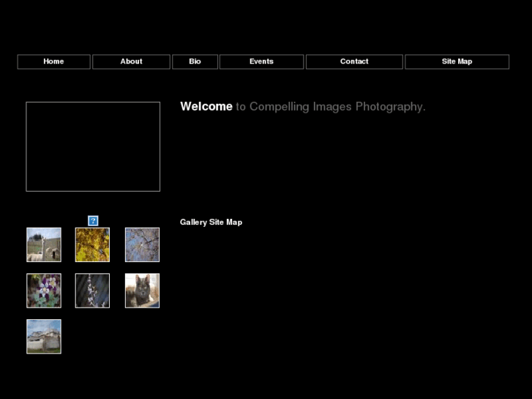Open the yellow autumn leaves thumbnail
Screen dimensions: 532x399
92,245
